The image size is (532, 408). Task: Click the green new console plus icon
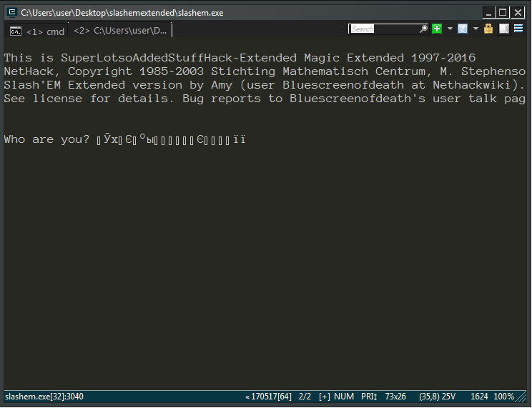437,29
